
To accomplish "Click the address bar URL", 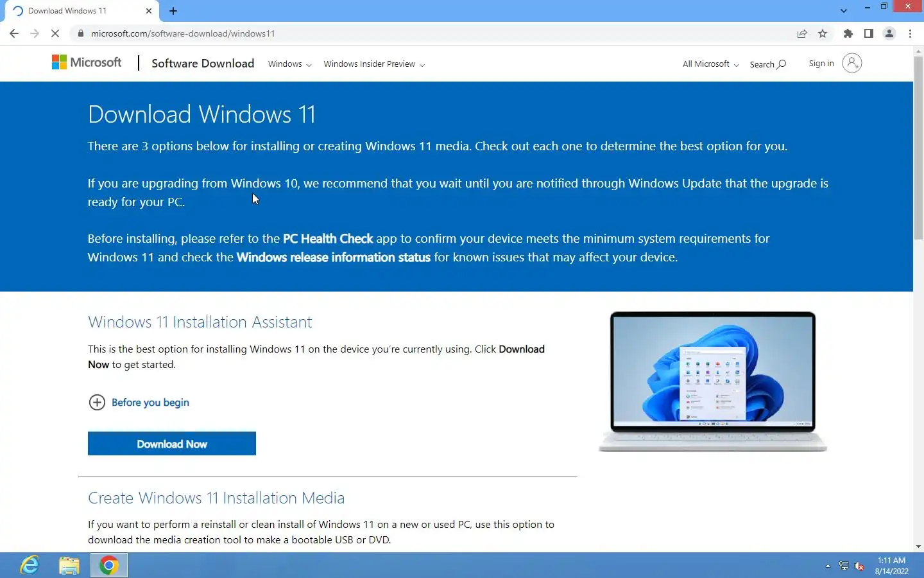I will coord(183,33).
